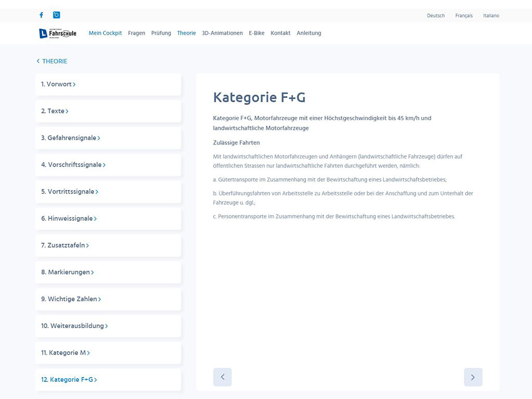
Task: Open the Prüfung menu item
Action: pos(161,33)
